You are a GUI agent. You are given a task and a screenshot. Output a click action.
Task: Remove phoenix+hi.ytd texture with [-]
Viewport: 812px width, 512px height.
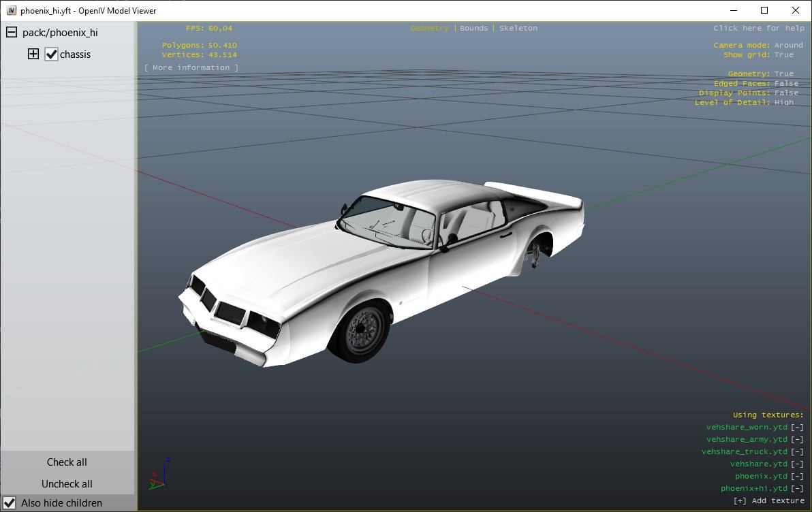coord(797,488)
